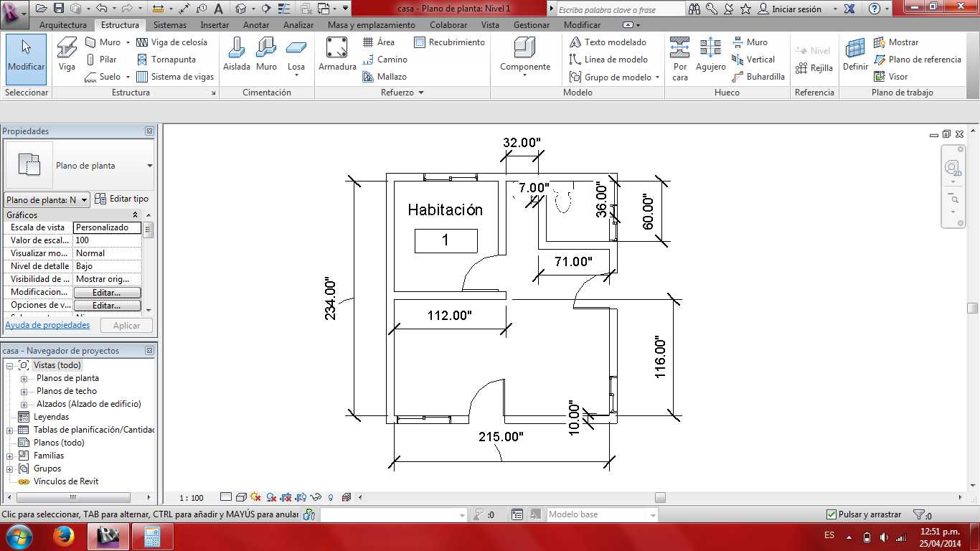Choose the Pilar column tool
The width and height of the screenshot is (980, 551).
(100, 60)
